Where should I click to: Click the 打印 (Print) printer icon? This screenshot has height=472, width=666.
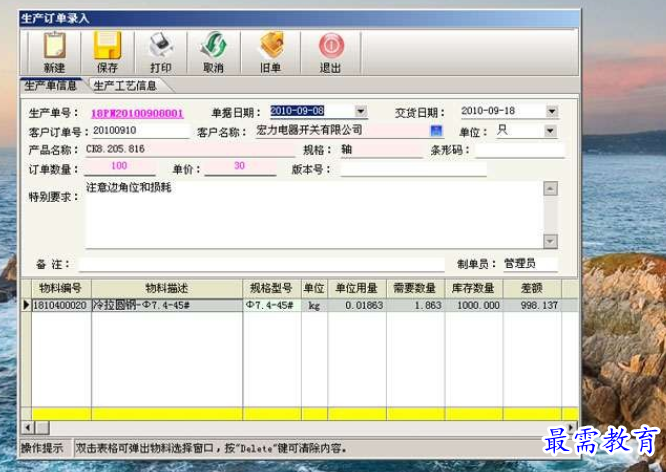pos(161,45)
